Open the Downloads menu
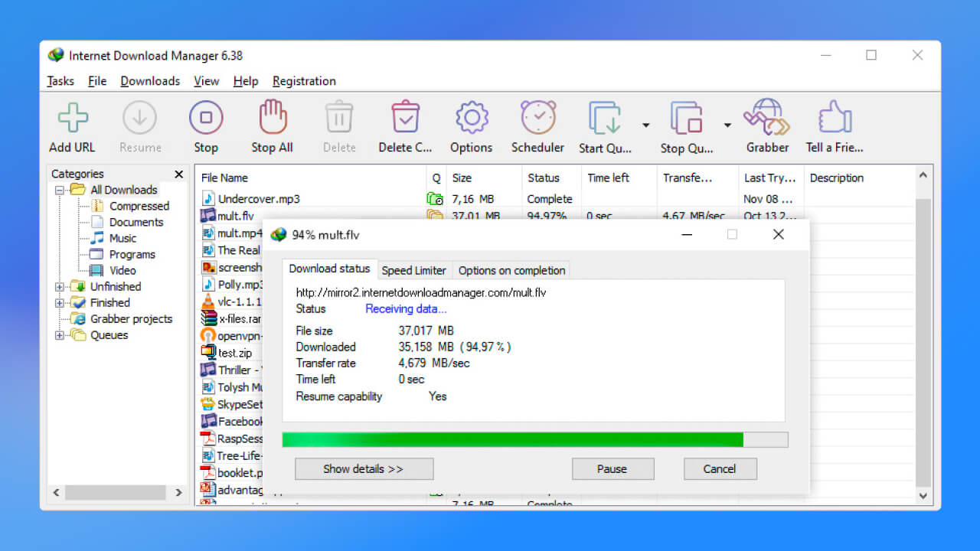 [x=150, y=81]
